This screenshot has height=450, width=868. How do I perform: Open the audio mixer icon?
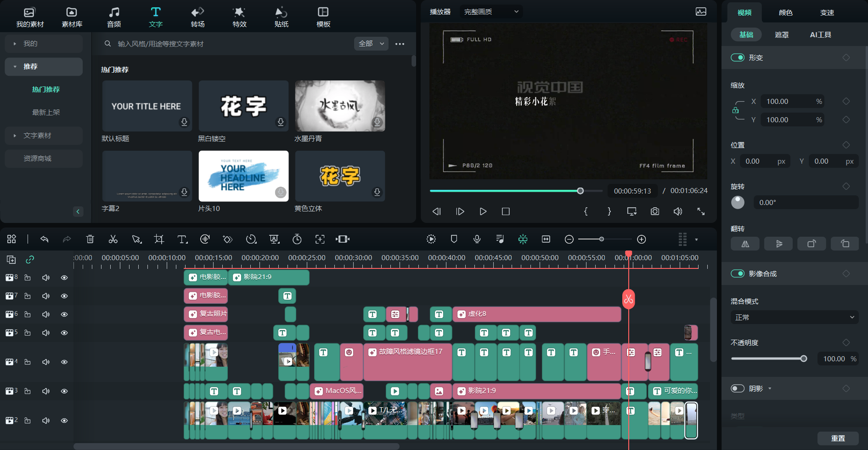[500, 239]
